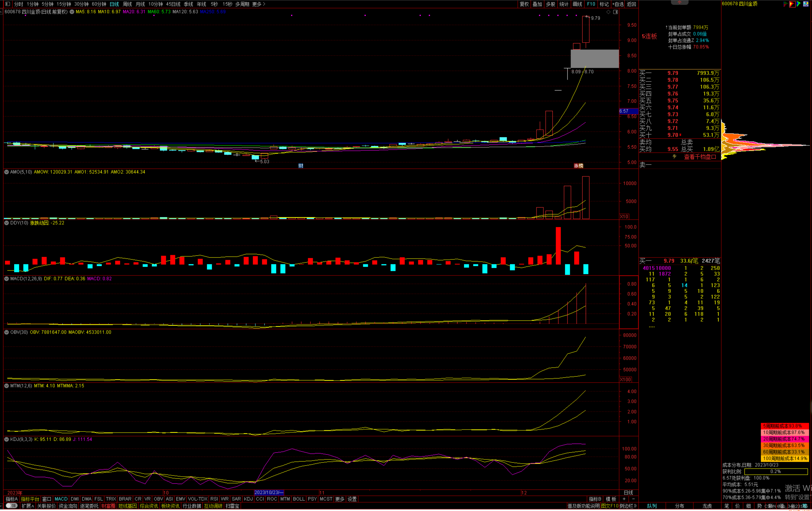
Task: Click the blue panel layout icon top right
Action: click(806, 4)
